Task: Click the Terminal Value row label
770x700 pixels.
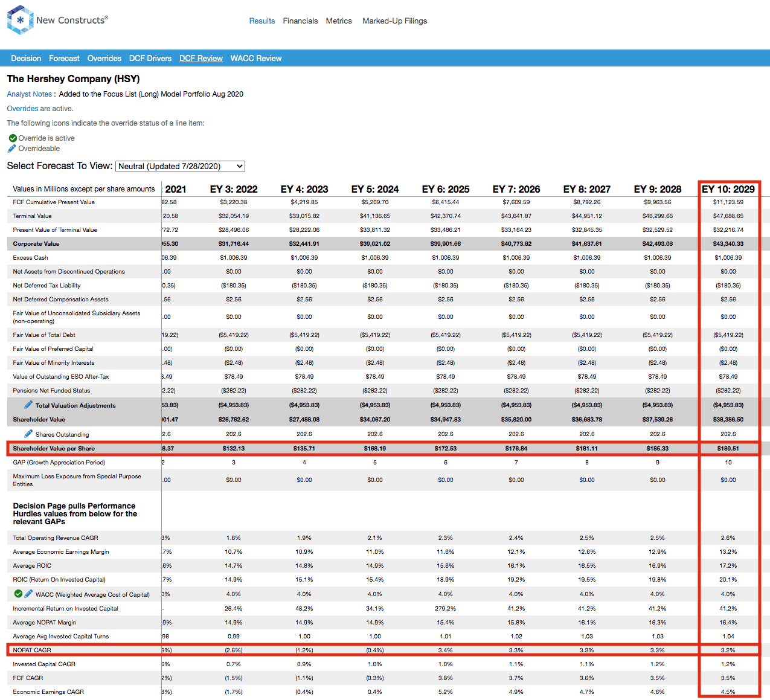Action: (x=32, y=216)
